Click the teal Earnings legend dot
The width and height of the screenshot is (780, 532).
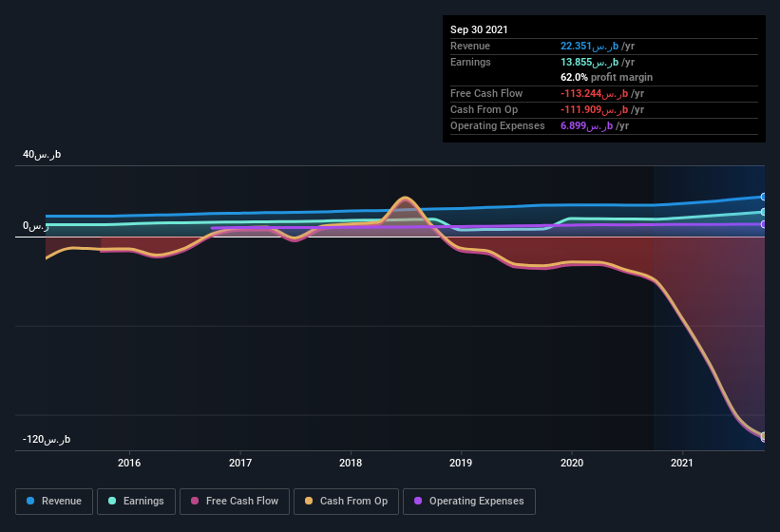coord(112,501)
